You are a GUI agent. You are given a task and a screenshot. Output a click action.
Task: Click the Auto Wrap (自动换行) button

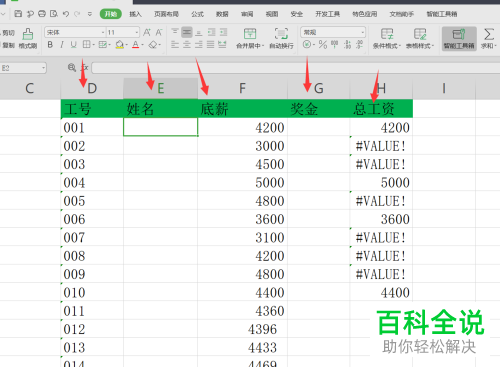(281, 38)
